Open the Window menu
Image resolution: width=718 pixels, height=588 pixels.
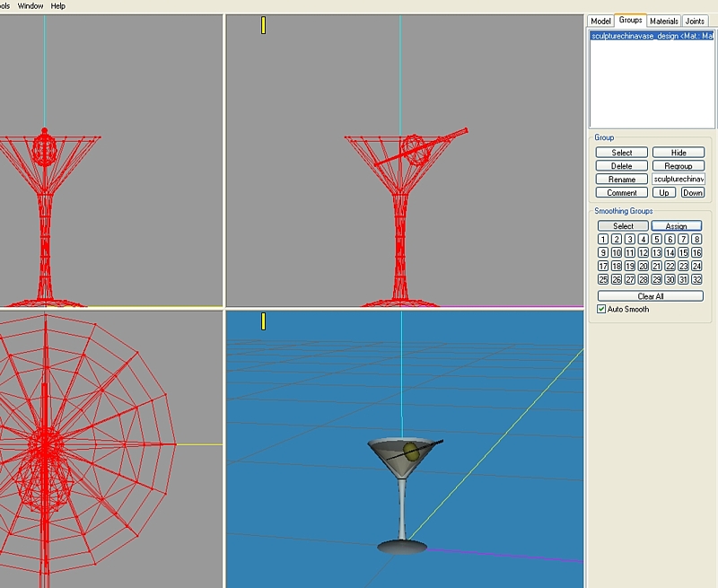click(x=31, y=5)
